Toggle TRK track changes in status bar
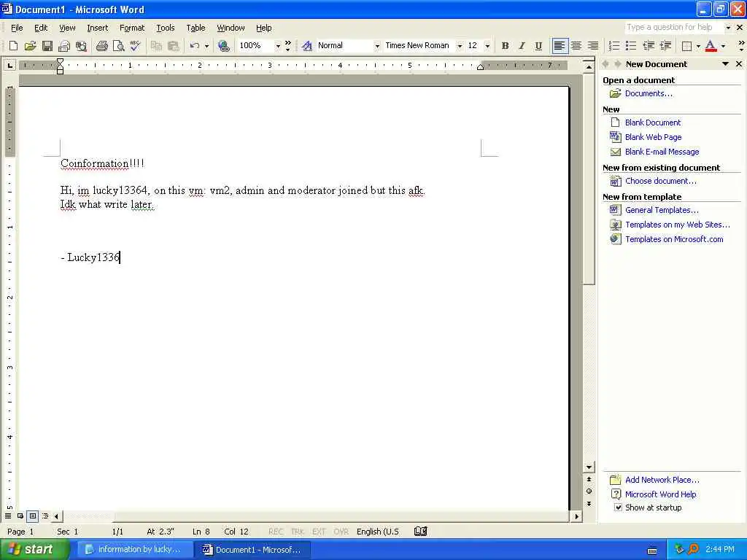 coord(298,532)
